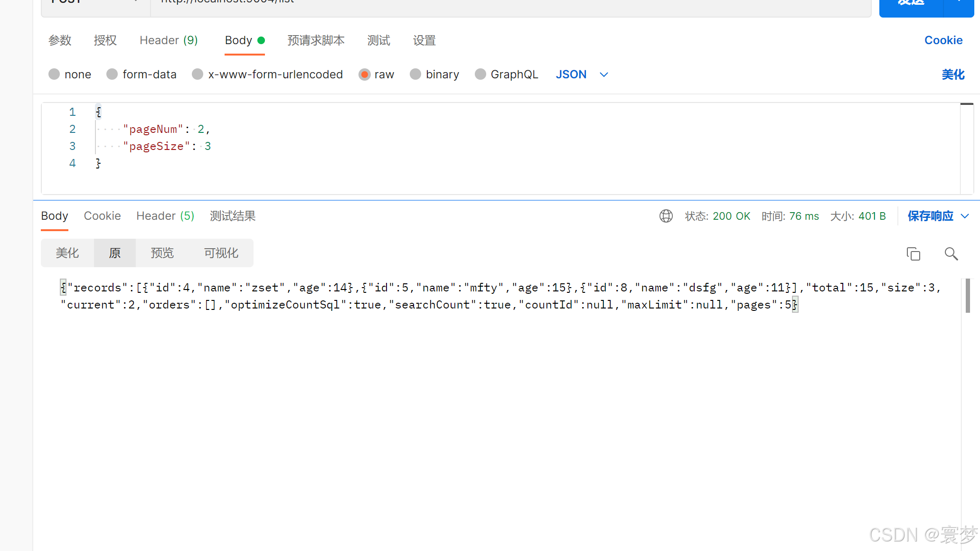Open the Header (5) response tab
980x551 pixels.
[165, 216]
